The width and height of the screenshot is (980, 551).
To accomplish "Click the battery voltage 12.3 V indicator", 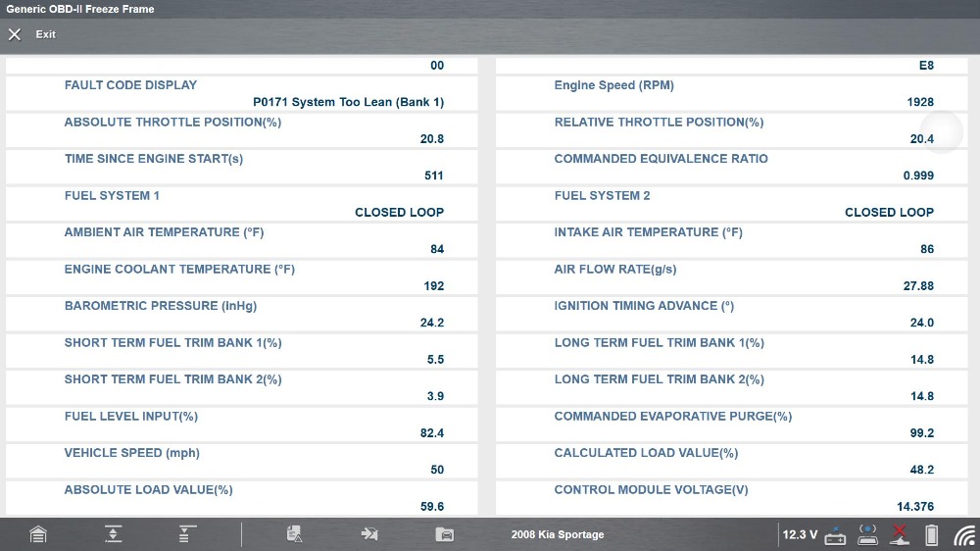I will [800, 534].
